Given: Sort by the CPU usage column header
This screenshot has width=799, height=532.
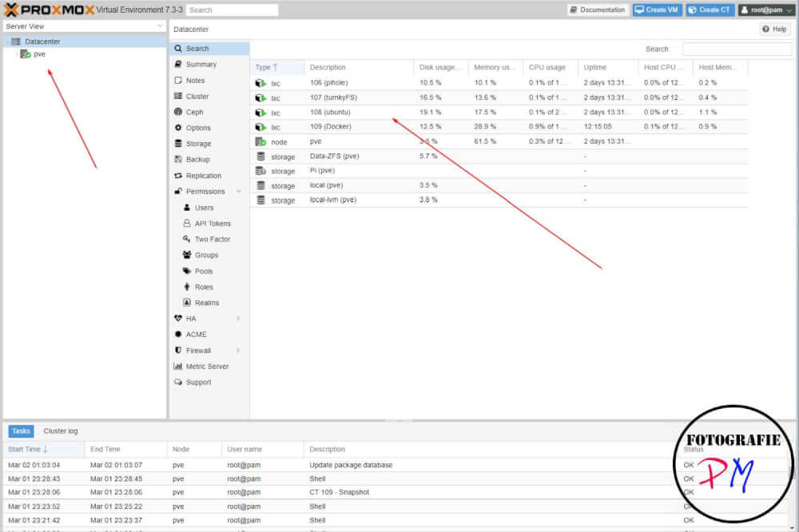Looking at the screenshot, I should (x=551, y=67).
